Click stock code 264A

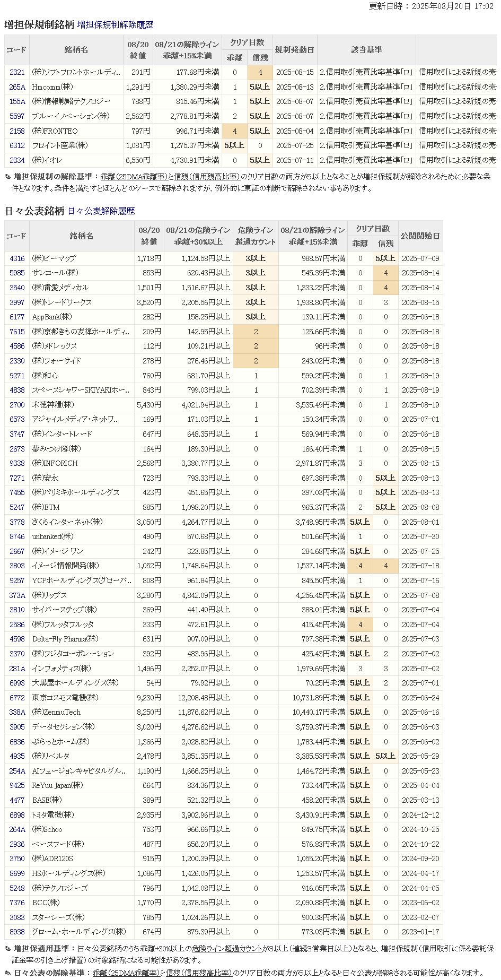coord(17,829)
